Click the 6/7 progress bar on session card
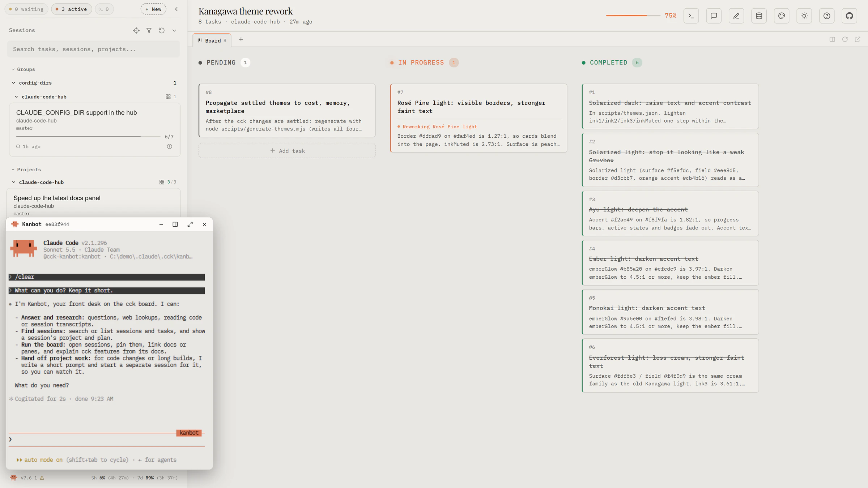 click(x=88, y=137)
